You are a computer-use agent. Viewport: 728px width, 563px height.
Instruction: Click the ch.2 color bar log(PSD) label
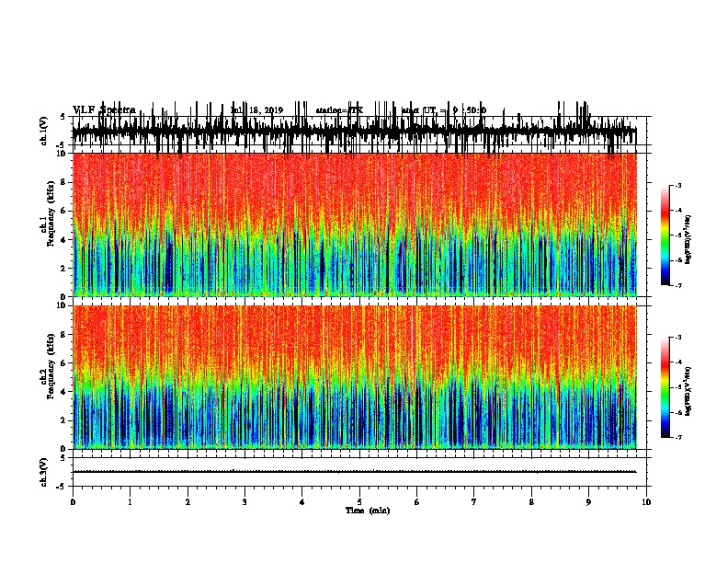tap(688, 391)
